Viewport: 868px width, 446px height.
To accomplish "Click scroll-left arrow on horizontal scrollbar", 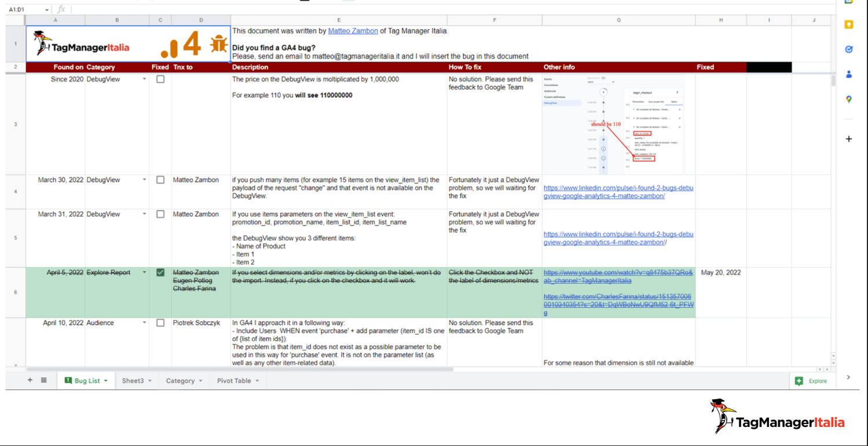I will 820,369.
